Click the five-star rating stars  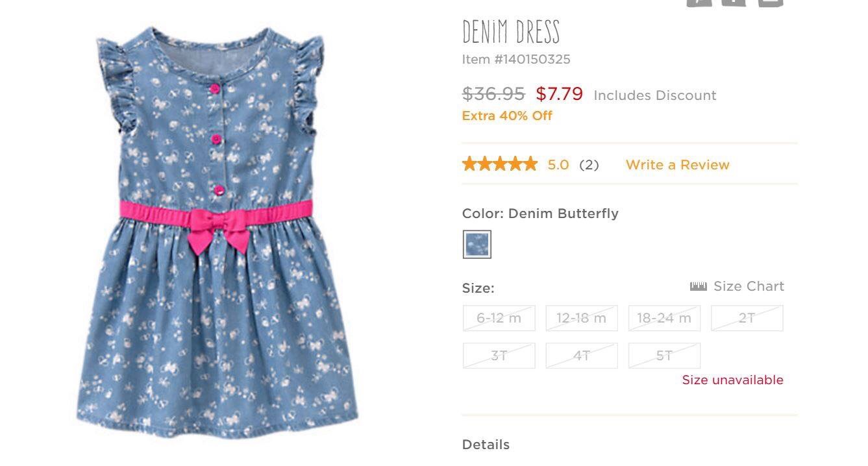pos(499,164)
